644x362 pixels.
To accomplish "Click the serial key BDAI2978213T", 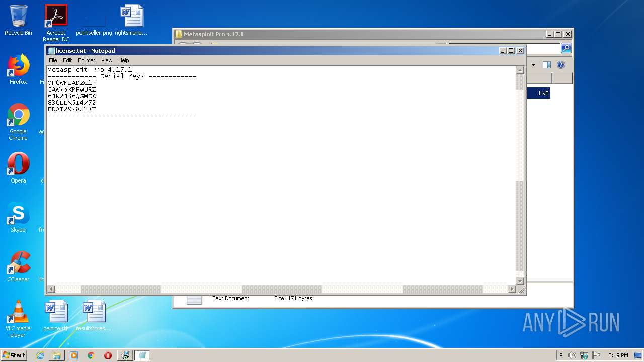I will pos(71,109).
